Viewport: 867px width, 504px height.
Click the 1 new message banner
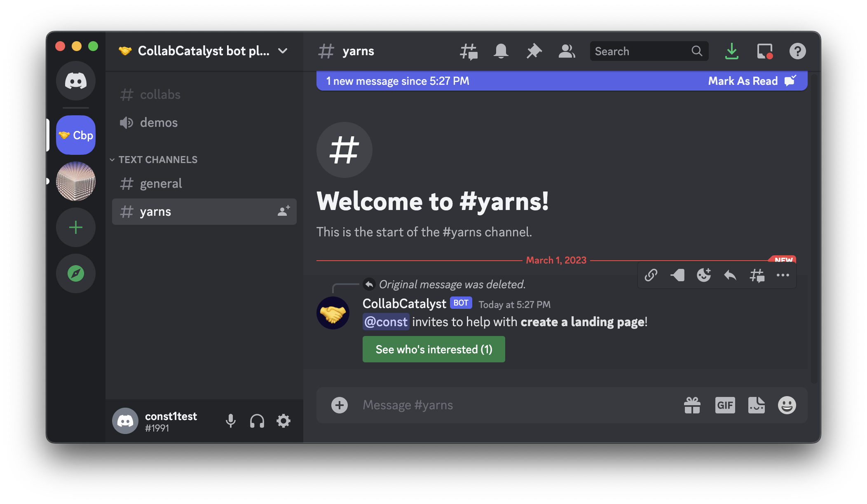[562, 81]
